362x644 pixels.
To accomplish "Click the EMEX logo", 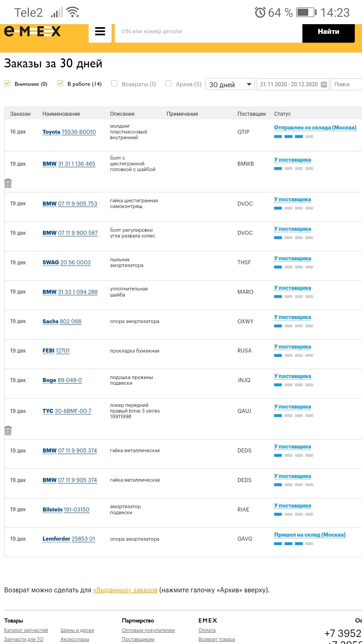I will point(33,32).
